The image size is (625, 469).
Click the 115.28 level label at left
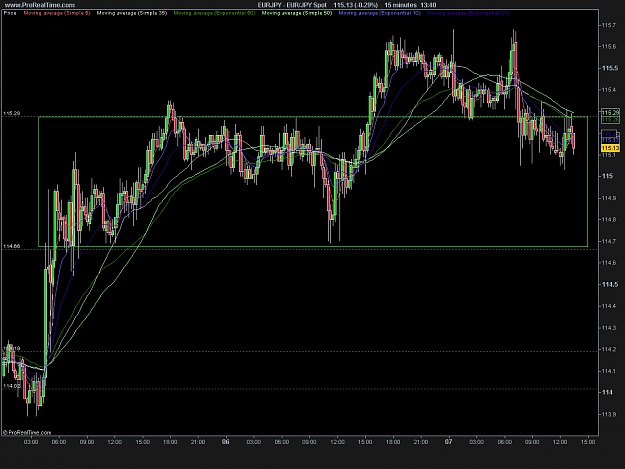[12, 114]
